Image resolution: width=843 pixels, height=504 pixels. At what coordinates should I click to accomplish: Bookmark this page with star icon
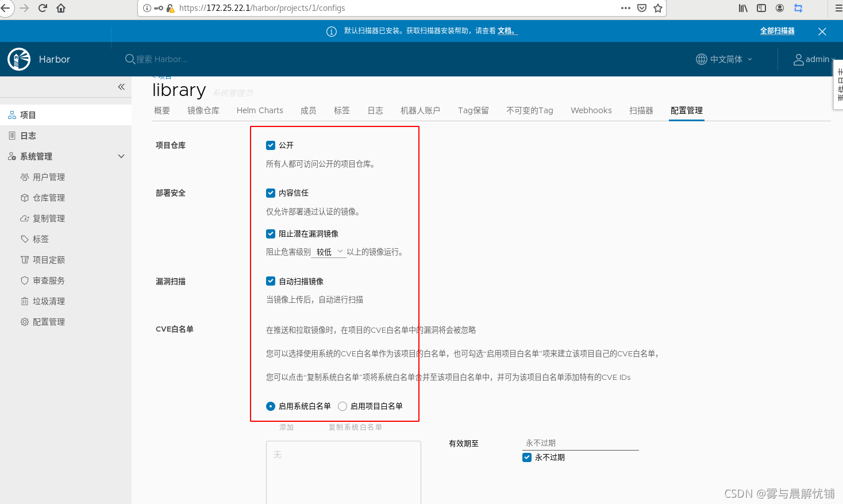pyautogui.click(x=658, y=8)
